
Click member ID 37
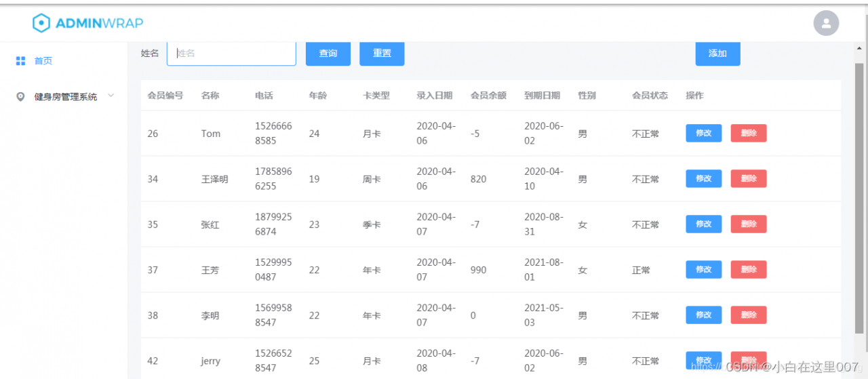153,270
